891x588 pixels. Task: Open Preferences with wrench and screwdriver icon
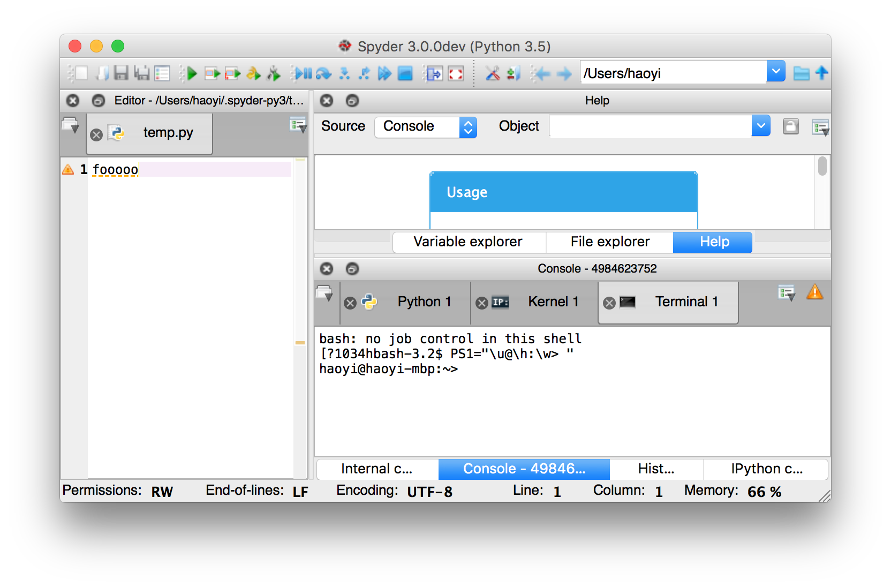click(x=493, y=73)
